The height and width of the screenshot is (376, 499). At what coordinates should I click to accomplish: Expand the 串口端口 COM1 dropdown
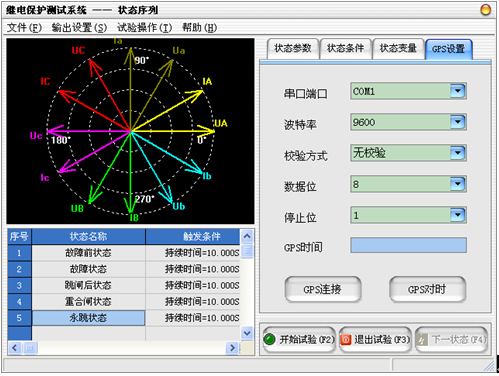coord(457,91)
